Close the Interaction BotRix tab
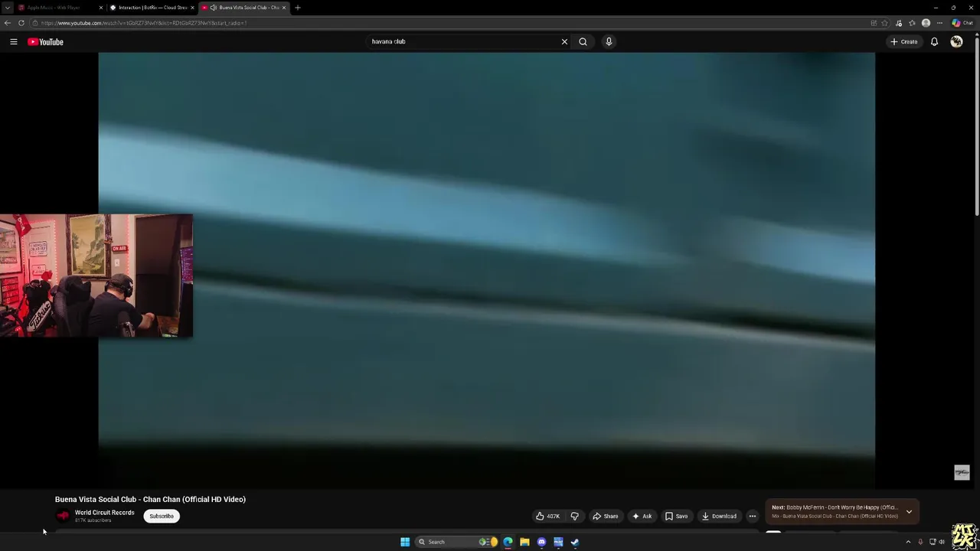Viewport: 980px width, 551px height. [x=191, y=8]
